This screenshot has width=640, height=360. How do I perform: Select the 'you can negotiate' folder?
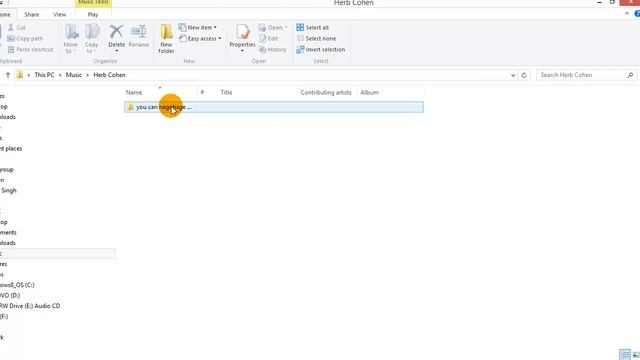coord(274,107)
